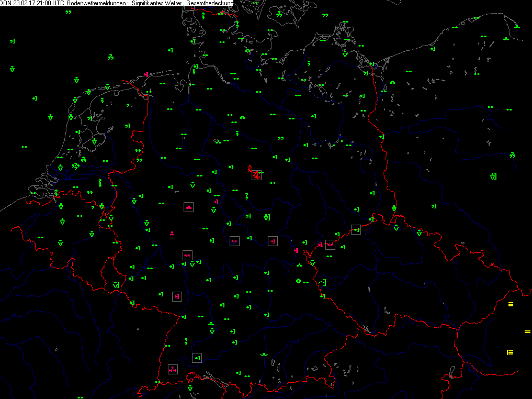Click the boxed pink triple-snowflake symbol
This screenshot has width=532, height=399.
172,369
